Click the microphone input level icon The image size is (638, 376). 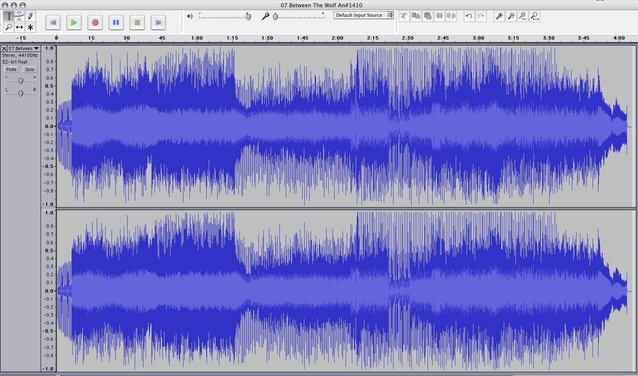(265, 16)
